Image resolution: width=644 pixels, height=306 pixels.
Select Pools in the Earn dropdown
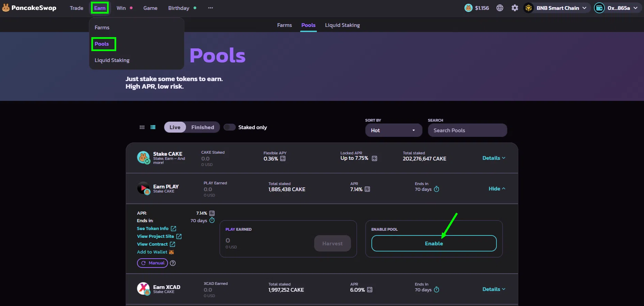coord(102,44)
